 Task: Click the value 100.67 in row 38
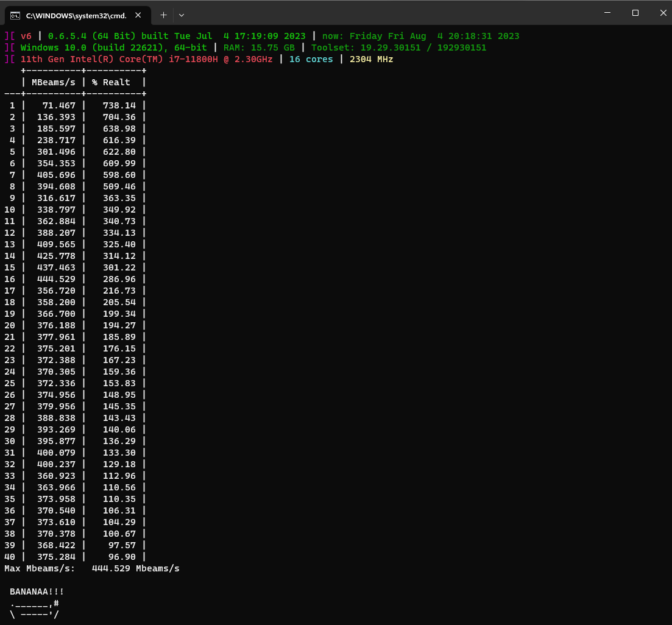click(x=119, y=534)
